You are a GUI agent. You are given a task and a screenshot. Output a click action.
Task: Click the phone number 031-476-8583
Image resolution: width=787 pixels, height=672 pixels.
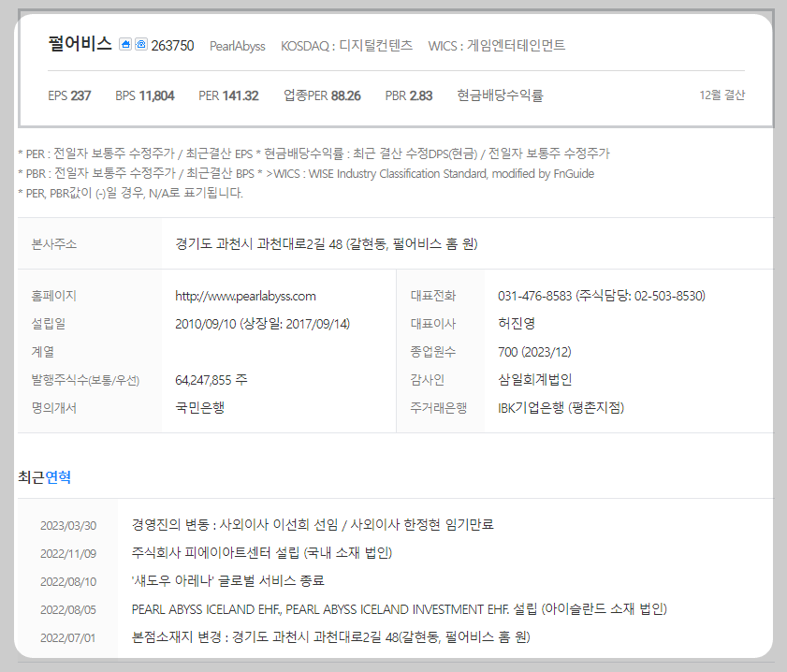click(534, 296)
